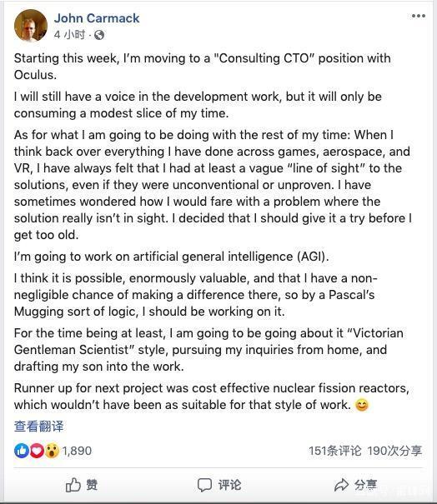Show the 151条评论 comments
This screenshot has height=504, width=437.
(334, 451)
